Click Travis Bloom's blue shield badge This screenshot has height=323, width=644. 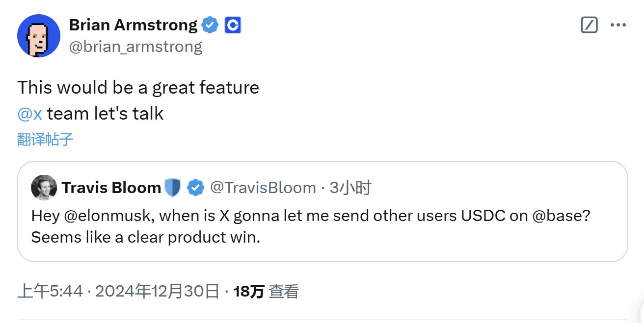tap(173, 187)
